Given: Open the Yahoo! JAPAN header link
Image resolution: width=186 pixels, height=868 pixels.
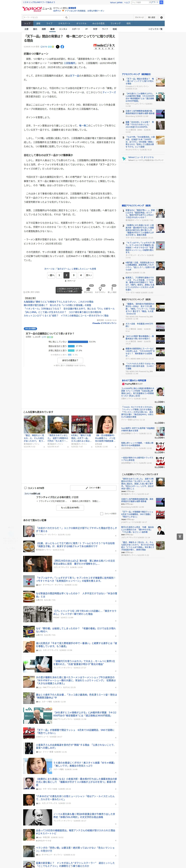Looking at the screenshot, I should coord(116,2).
